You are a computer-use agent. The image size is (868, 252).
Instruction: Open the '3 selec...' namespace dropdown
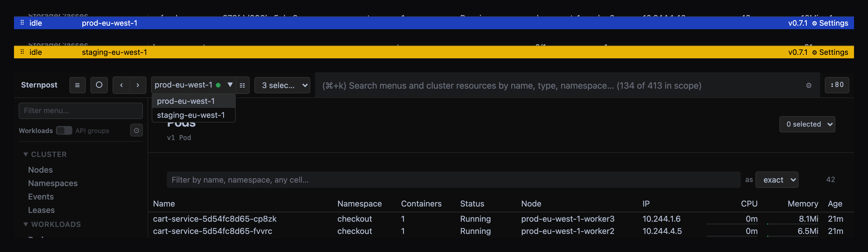pyautogui.click(x=282, y=85)
